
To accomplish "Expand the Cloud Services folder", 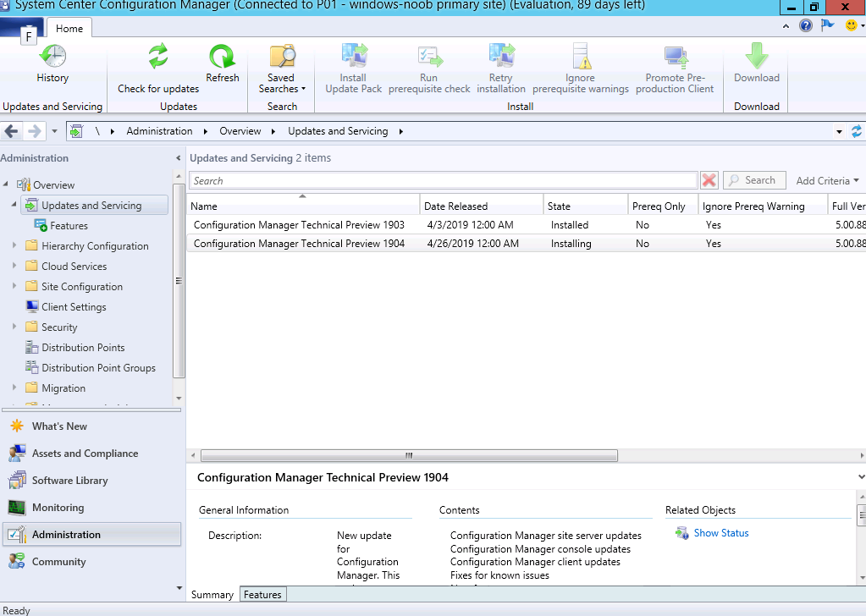I will coord(14,266).
